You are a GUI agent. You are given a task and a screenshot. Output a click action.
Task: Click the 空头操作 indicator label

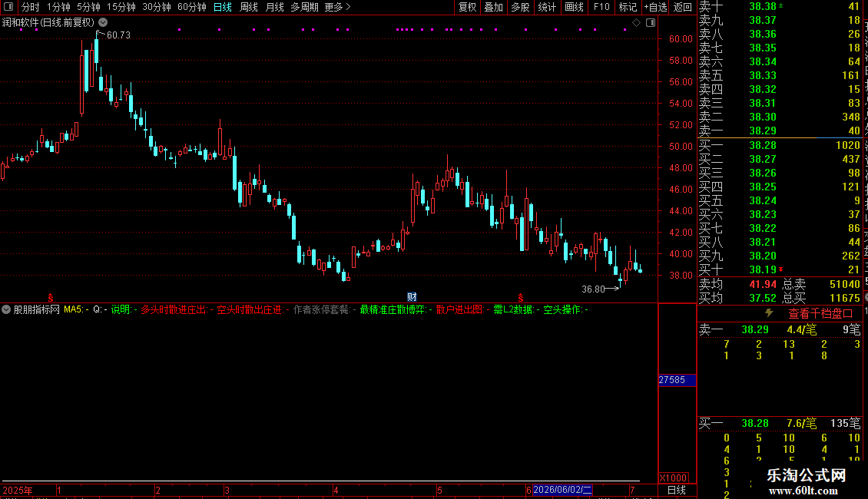click(x=565, y=309)
